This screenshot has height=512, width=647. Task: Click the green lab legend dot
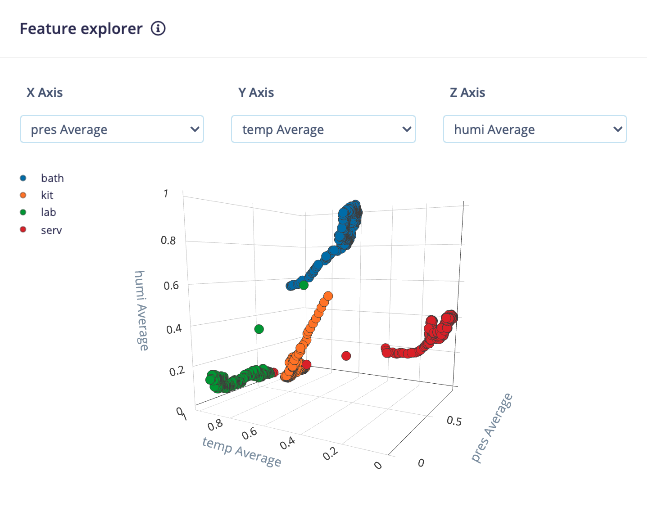click(23, 212)
